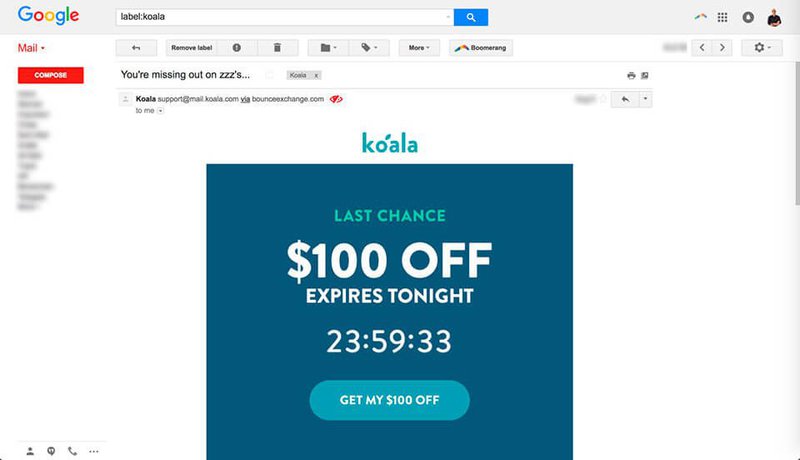Go back to the inbox arrow

coord(136,48)
